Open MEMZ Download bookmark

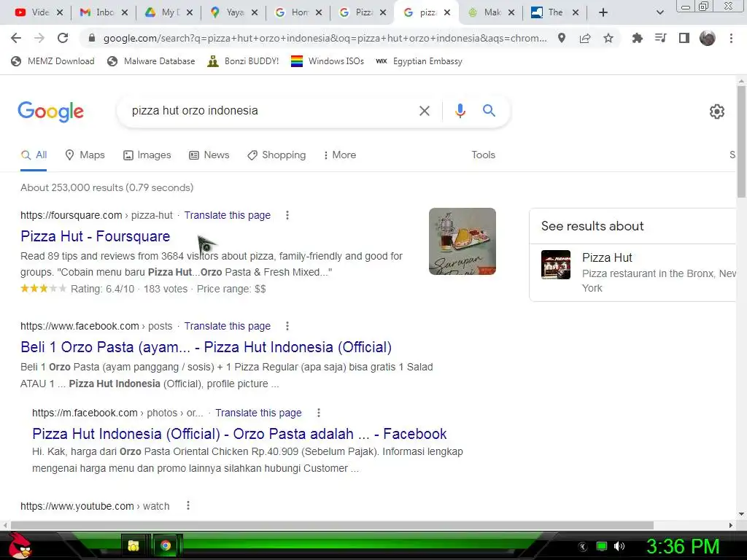[53, 61]
